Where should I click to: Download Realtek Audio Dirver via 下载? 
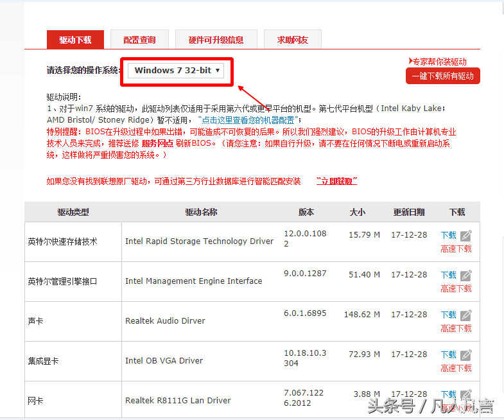(x=448, y=315)
